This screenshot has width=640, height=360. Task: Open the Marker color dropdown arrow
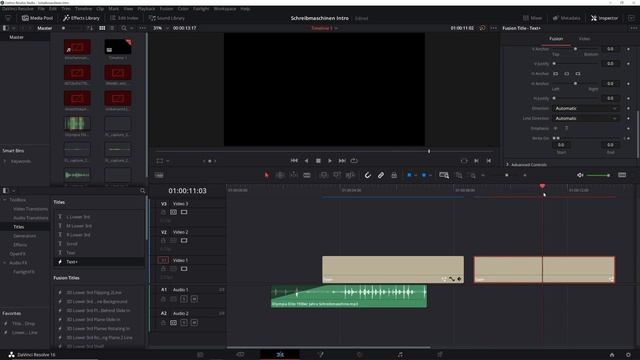point(430,175)
